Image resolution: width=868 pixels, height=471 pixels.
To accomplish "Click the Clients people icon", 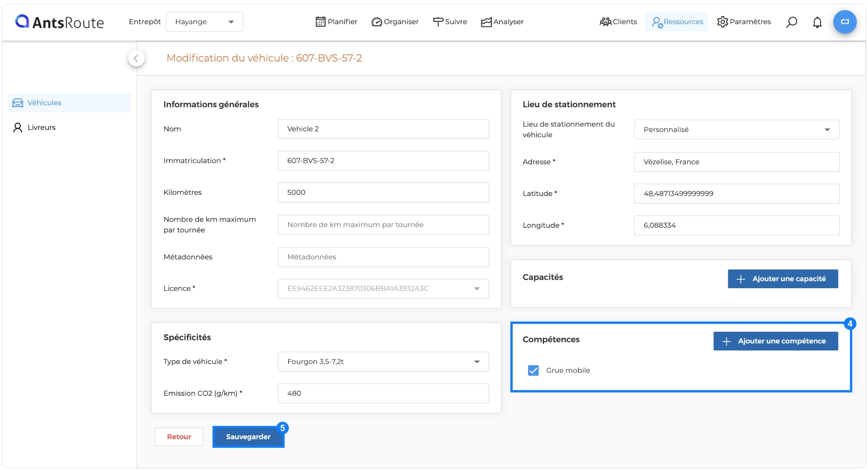I will [x=605, y=22].
